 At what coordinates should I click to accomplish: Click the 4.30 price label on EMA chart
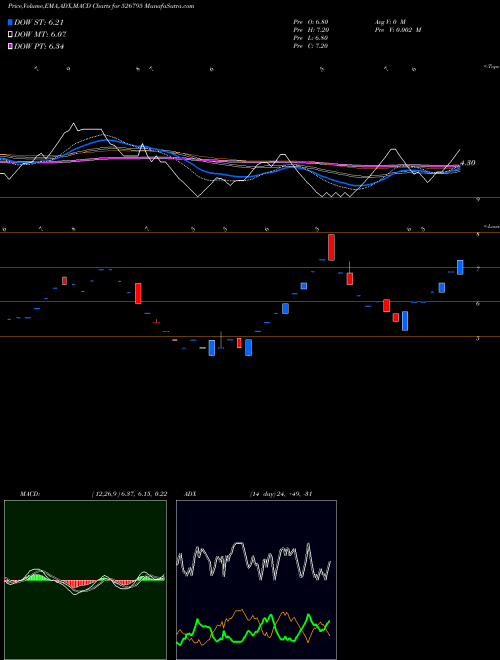[468, 163]
